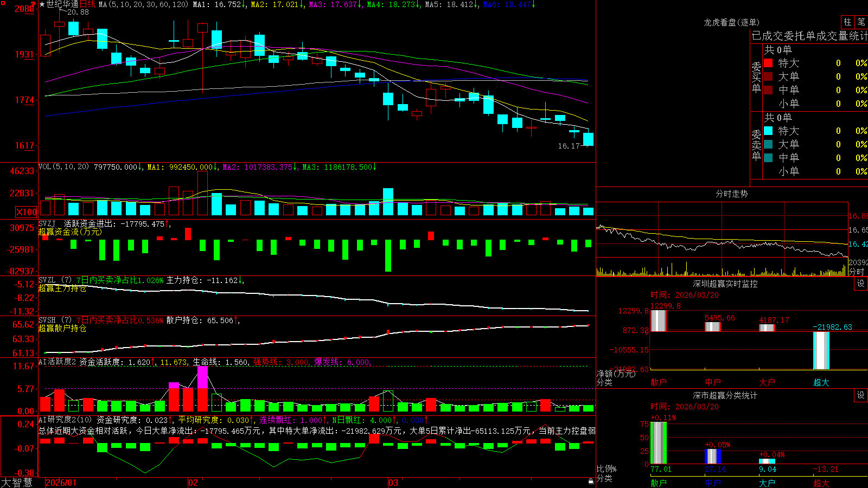Click the 超赢资金流(万元) label
Viewport: 868px width, 488px height.
(70, 232)
